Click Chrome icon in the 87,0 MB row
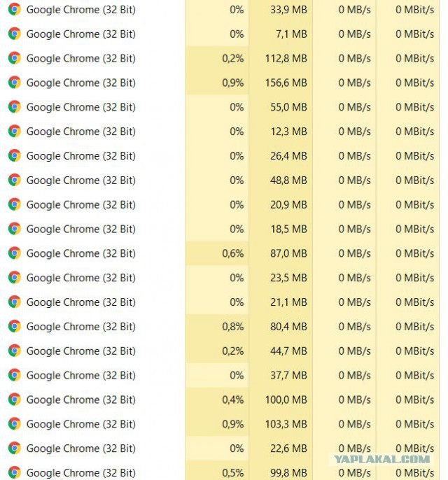 [14, 253]
